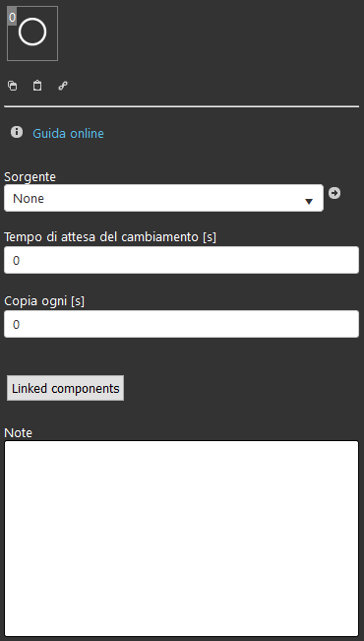Screen dimensions: 364x641
Task: Click the white circle symbol in preview
Action: [32, 32]
